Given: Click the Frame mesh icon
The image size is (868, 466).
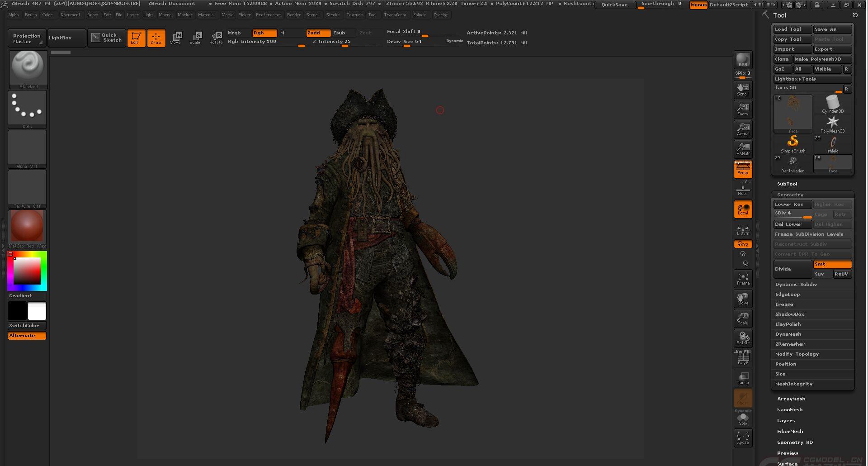Looking at the screenshot, I should (x=743, y=279).
